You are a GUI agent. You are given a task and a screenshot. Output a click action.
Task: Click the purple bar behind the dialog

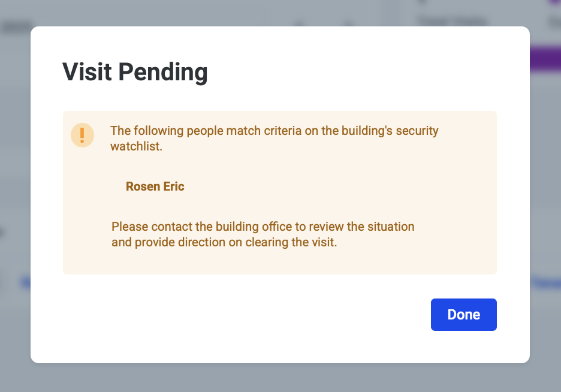pyautogui.click(x=545, y=60)
